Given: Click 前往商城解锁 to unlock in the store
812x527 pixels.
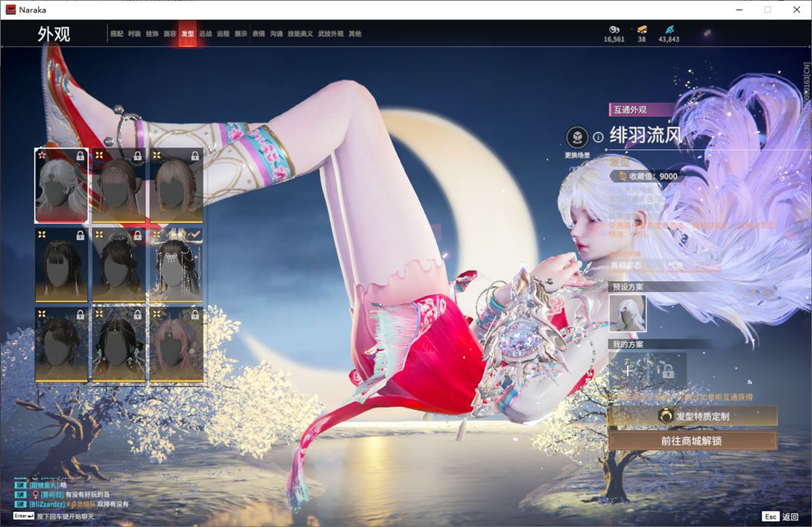Looking at the screenshot, I should (x=693, y=441).
